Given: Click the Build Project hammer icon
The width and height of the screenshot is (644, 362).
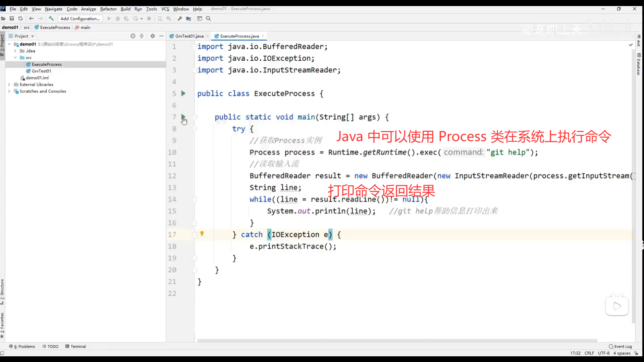Looking at the screenshot, I should [x=51, y=18].
